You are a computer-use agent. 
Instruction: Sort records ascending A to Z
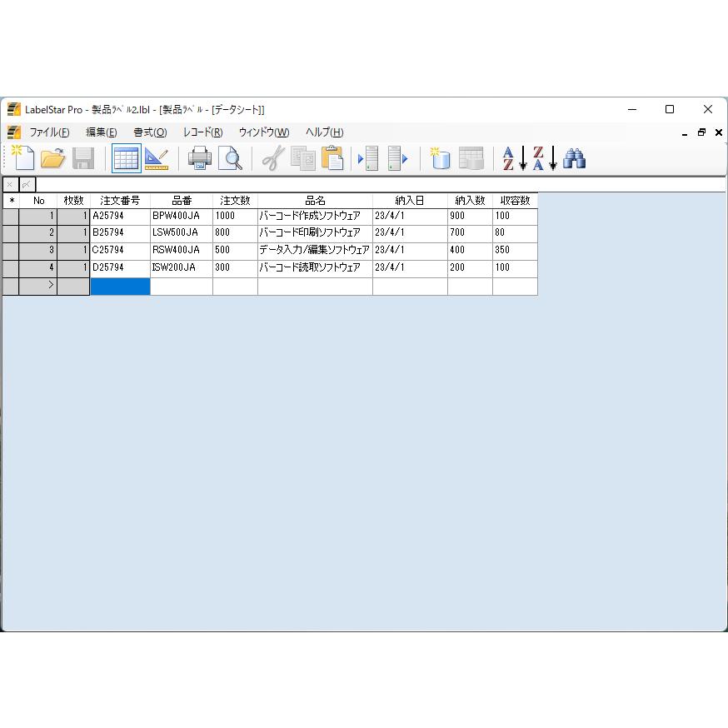(513, 158)
